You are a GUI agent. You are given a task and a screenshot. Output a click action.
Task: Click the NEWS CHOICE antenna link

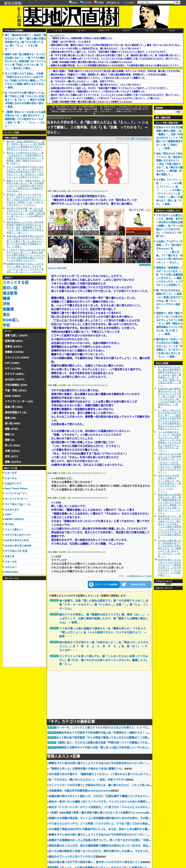pos(14,519)
